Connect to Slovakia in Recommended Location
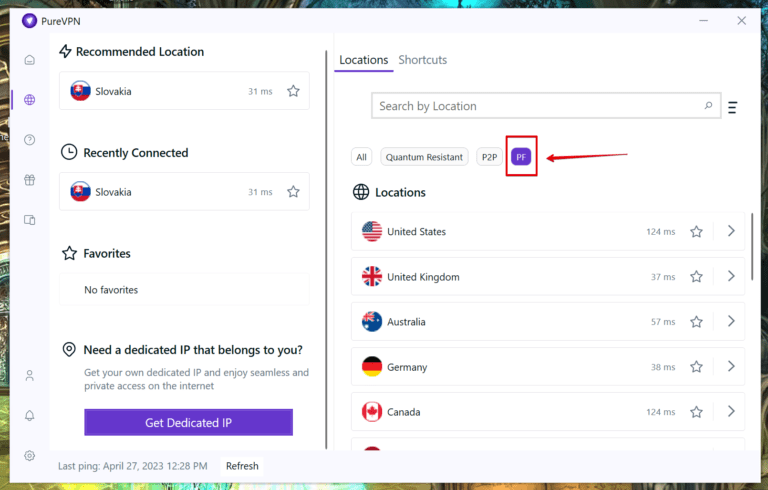 pyautogui.click(x=184, y=91)
